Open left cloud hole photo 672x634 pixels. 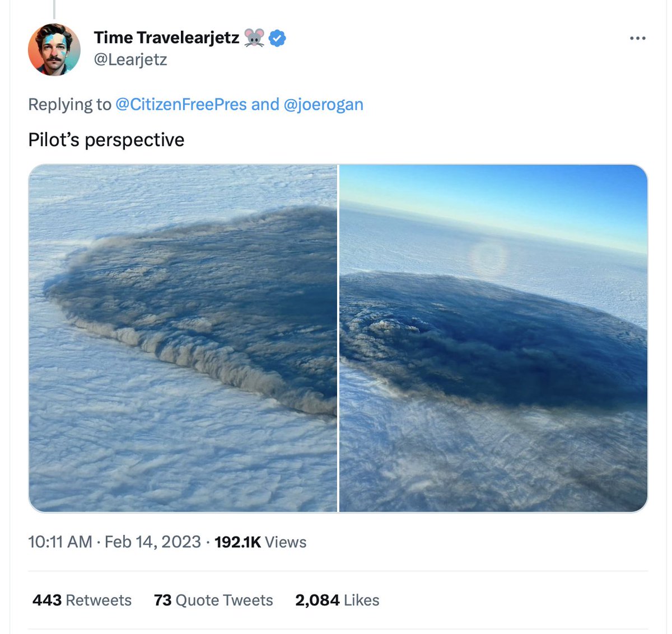[x=183, y=338]
